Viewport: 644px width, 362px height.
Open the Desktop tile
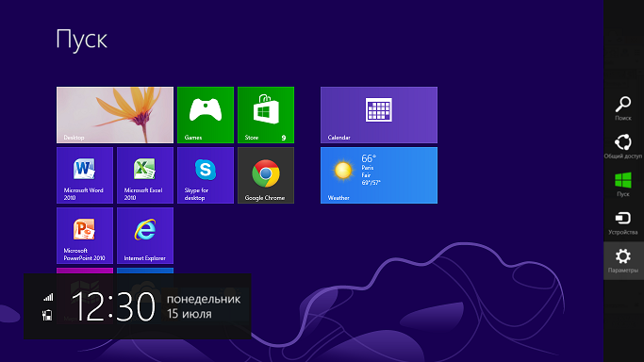point(115,115)
